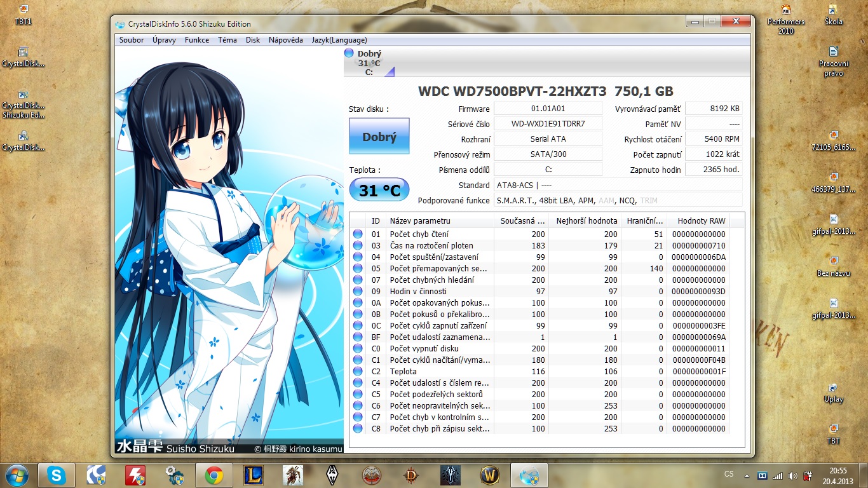Screen dimensions: 868x488
Task: Launch League of Legends from the taskbar
Action: pyautogui.click(x=253, y=475)
